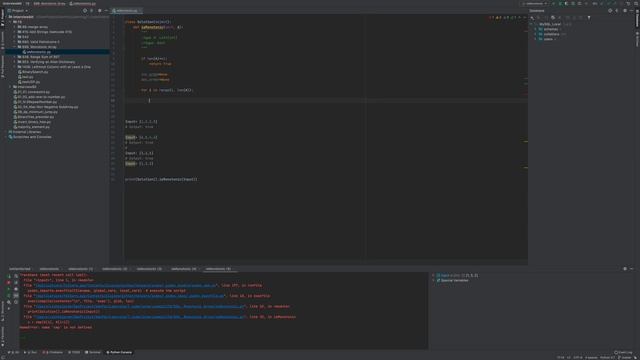Expand the External Libraries node
640x360 pixels.
click(x=6, y=132)
